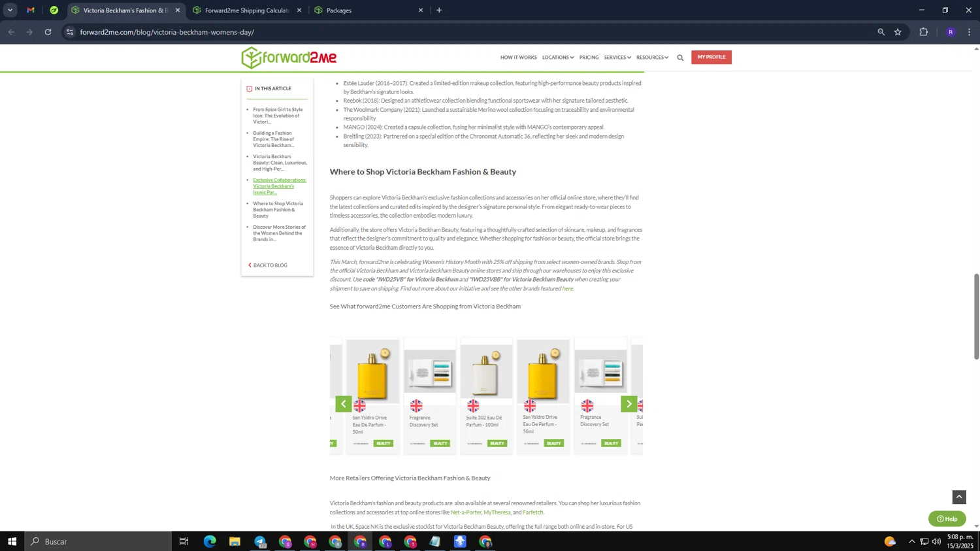Jump to Discover More Stories section
This screenshot has height=551, width=980.
tap(279, 233)
